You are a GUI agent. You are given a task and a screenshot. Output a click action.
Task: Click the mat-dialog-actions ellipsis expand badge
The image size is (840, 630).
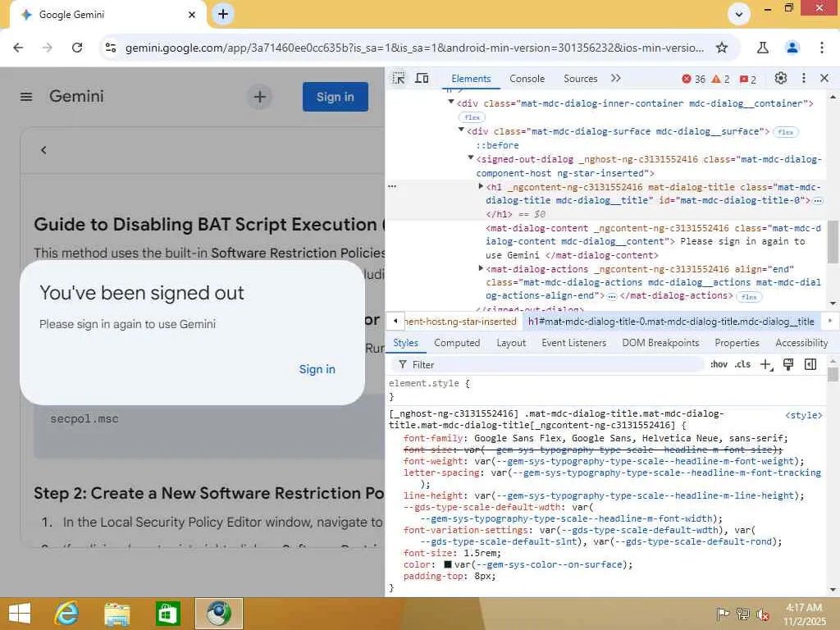point(612,296)
